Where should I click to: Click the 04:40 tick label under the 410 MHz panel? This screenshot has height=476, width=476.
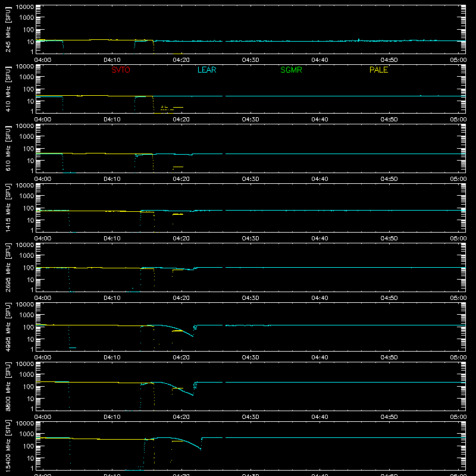click(x=320, y=120)
